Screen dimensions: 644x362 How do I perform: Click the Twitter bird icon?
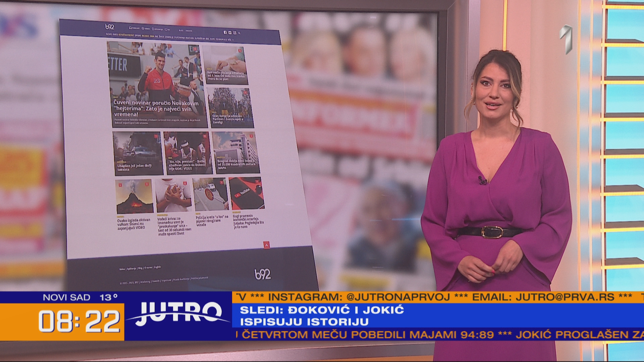click(x=230, y=33)
